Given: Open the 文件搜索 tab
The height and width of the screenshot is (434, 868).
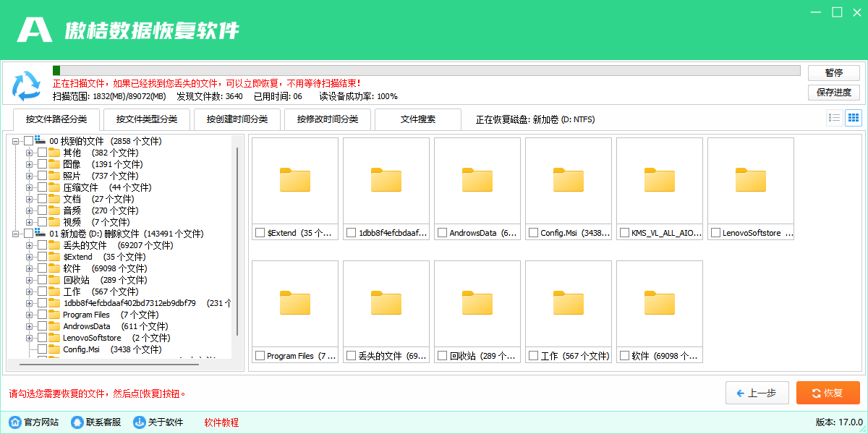Looking at the screenshot, I should (417, 119).
